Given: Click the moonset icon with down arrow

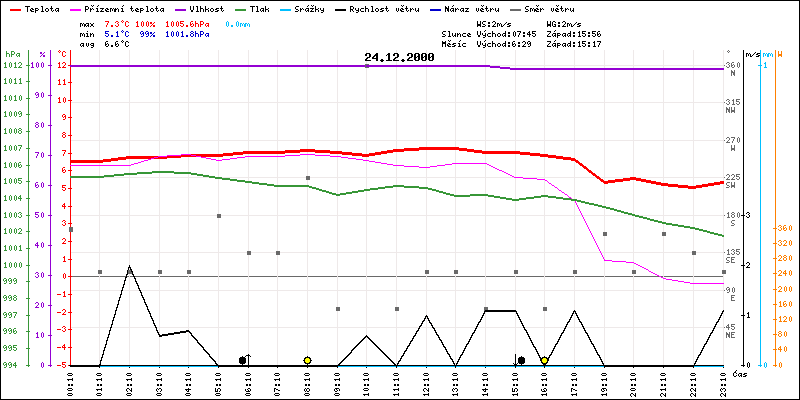Looking at the screenshot, I should [x=519, y=360].
